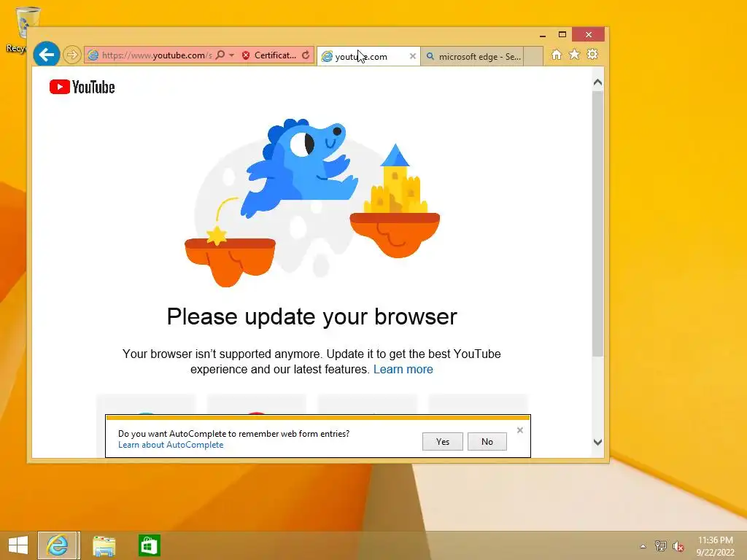Open the Tools gear menu
The height and width of the screenshot is (560, 747).
tap(592, 55)
